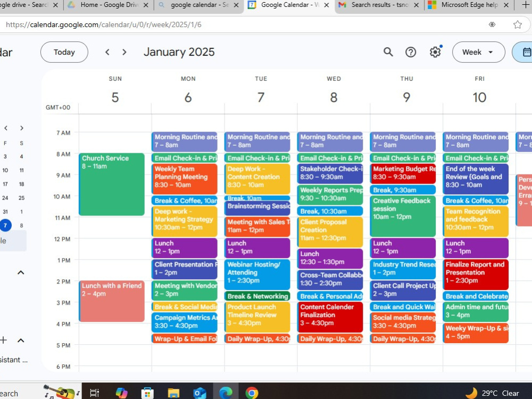Viewport: 532px width, 399px height.
Task: Open weather widget showing 29°C Clear
Action: pos(492,393)
